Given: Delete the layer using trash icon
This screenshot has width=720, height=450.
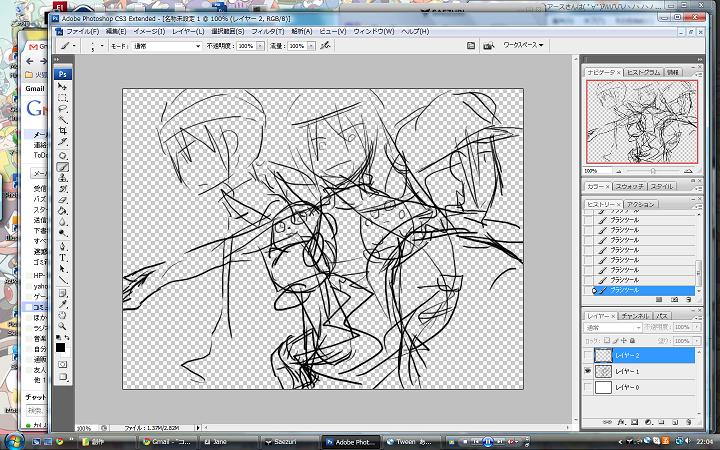Looking at the screenshot, I should (x=688, y=422).
